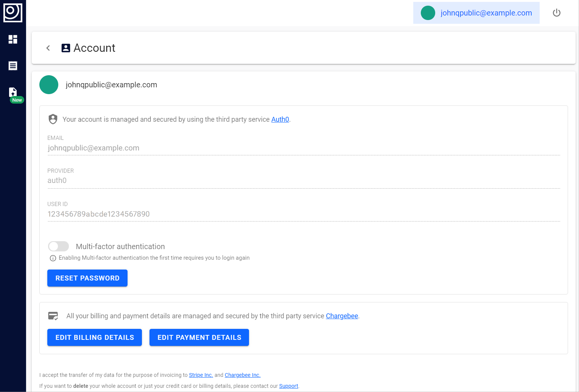This screenshot has width=579, height=392.
Task: Click the app logo in the sidebar
Action: [x=13, y=13]
